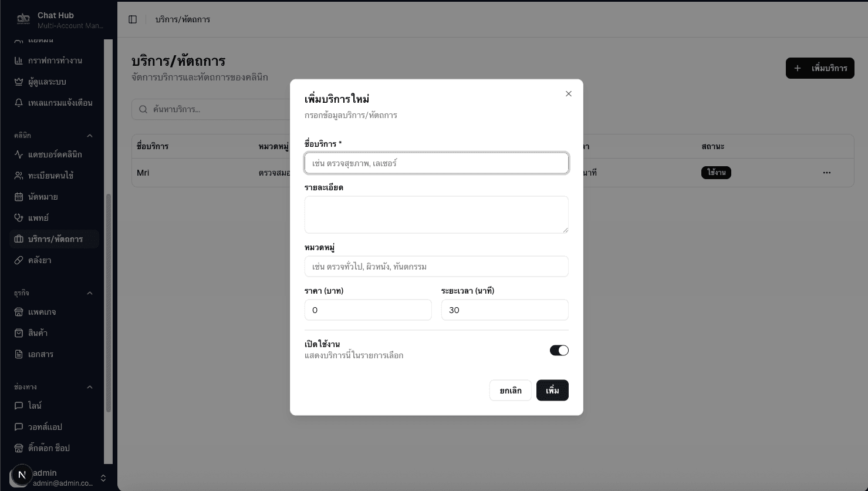Image resolution: width=868 pixels, height=491 pixels.
Task: Click the bell icon for เทเลแกรมแจ้งเตือน
Action: [x=19, y=103]
